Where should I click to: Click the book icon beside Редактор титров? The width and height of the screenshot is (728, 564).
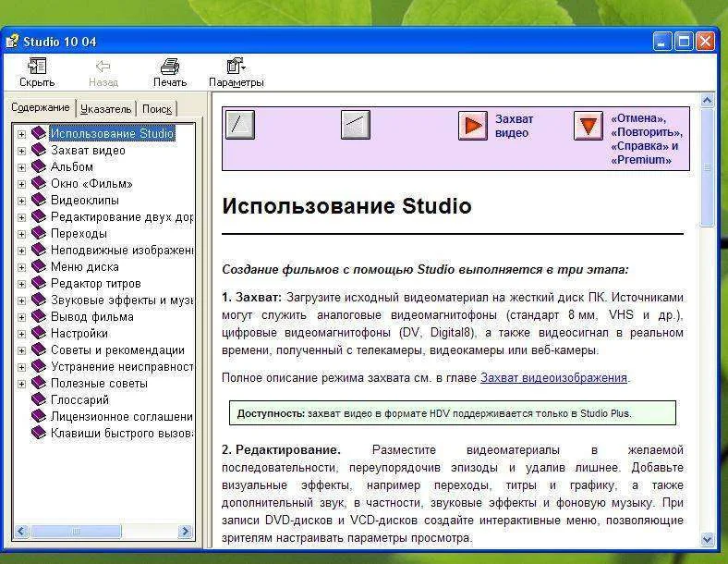(x=39, y=284)
